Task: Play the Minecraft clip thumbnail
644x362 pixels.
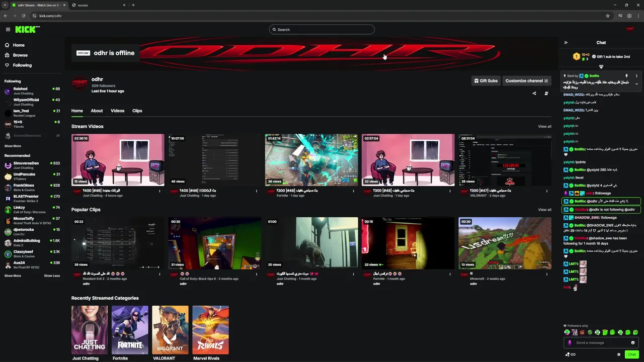Action: tap(505, 243)
